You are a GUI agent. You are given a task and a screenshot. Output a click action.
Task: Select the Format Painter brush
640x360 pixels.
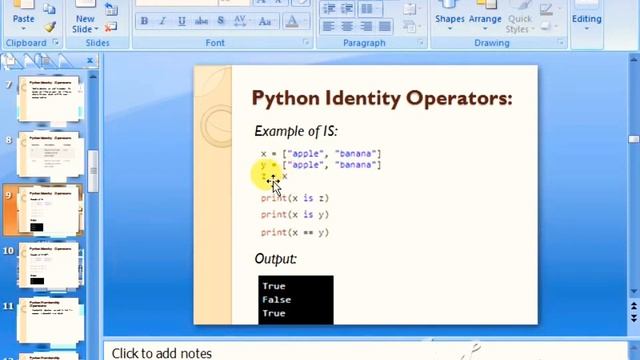50,27
